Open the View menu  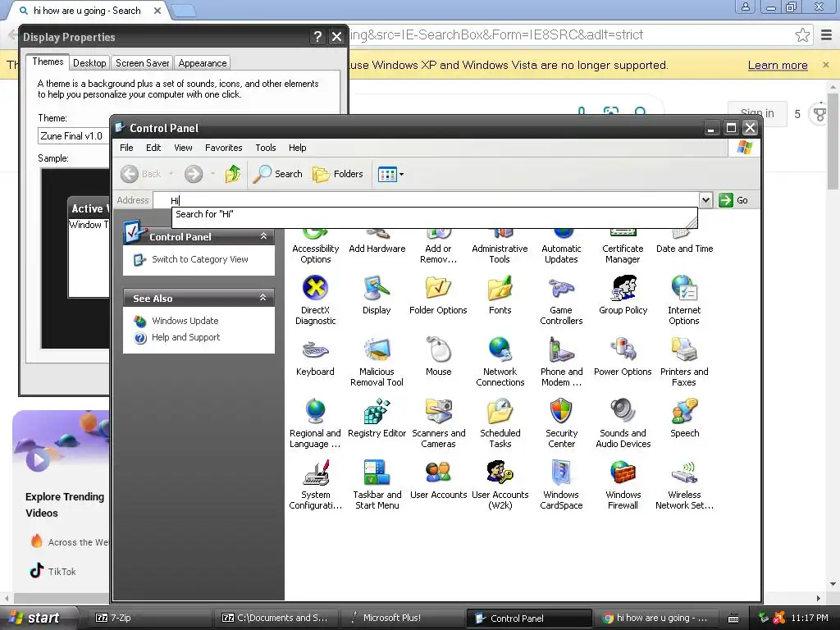(183, 148)
